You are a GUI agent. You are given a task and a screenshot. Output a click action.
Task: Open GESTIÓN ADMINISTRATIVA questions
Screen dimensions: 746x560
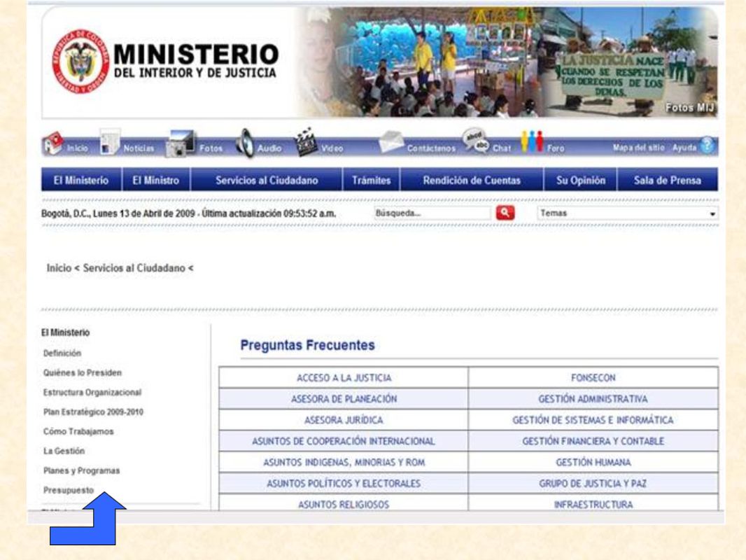point(593,399)
